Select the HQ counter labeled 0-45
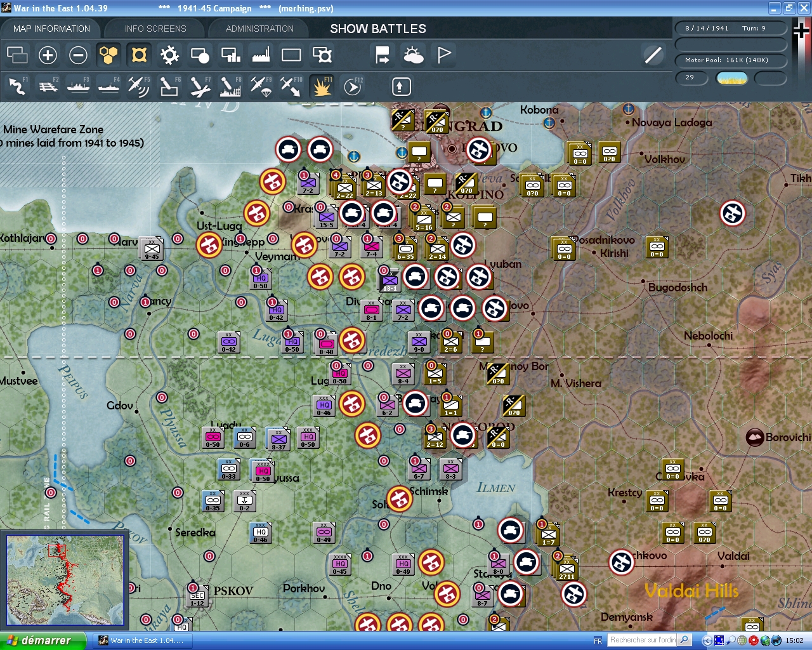The width and height of the screenshot is (812, 650). tap(340, 564)
